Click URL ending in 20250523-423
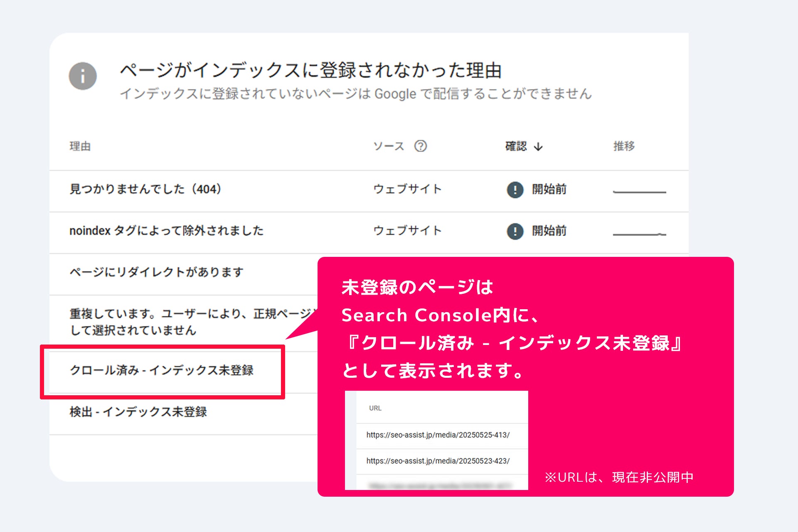This screenshot has width=798, height=532. (438, 461)
